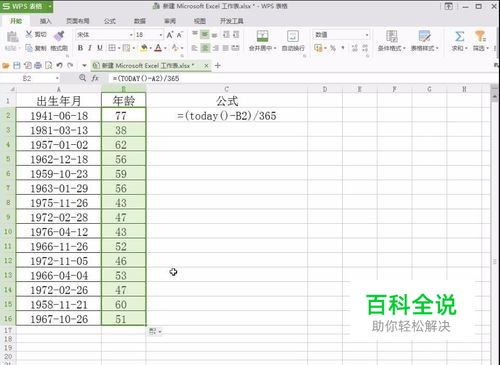Redo the last action
The width and height of the screenshot is (500, 365).
click(70, 65)
